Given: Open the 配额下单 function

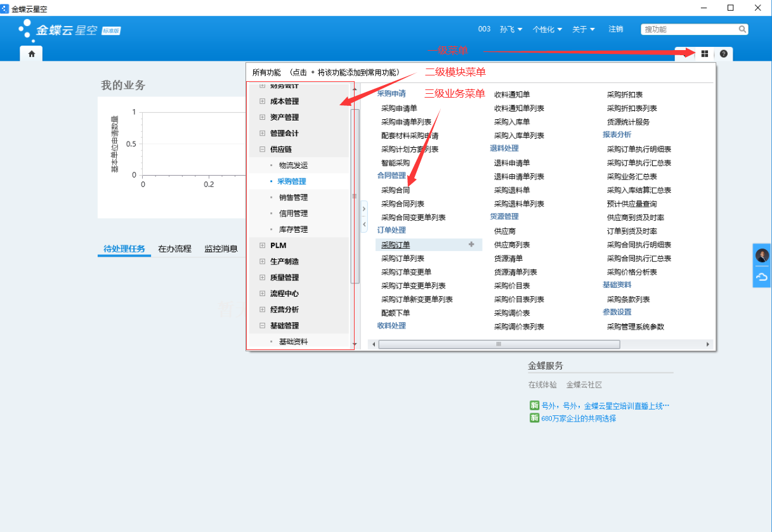Looking at the screenshot, I should [x=396, y=313].
